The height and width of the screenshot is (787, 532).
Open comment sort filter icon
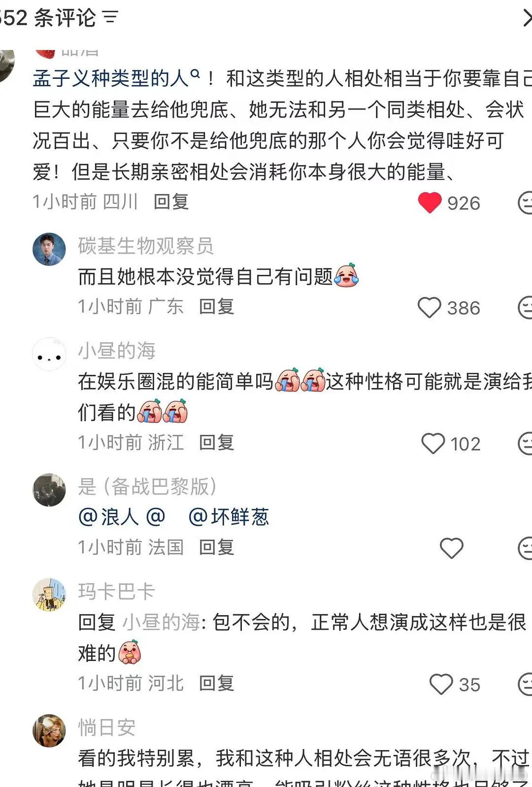click(x=110, y=18)
